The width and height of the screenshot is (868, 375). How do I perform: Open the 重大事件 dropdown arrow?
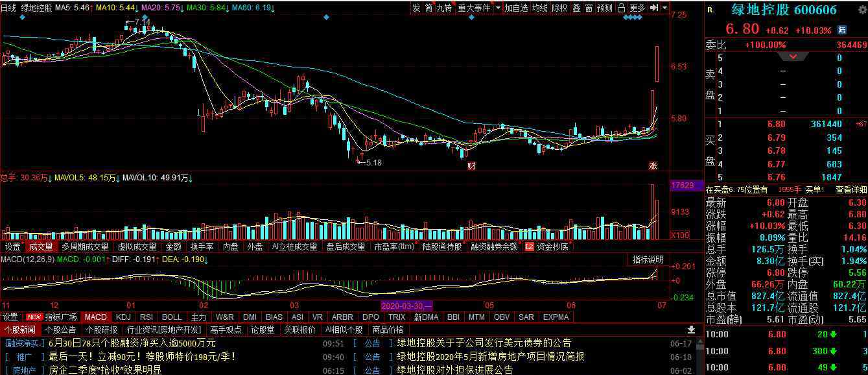498,8
